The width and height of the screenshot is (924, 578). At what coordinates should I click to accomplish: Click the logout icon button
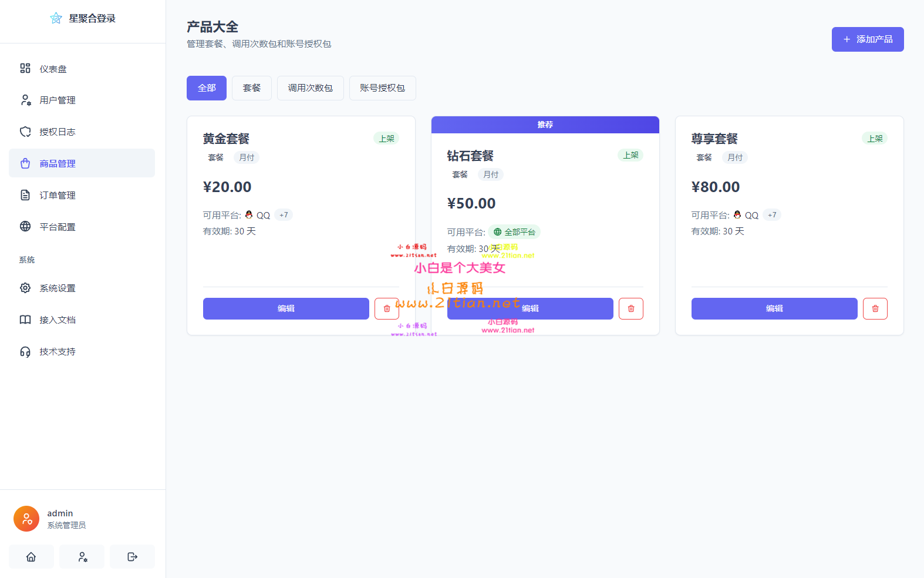pyautogui.click(x=133, y=556)
